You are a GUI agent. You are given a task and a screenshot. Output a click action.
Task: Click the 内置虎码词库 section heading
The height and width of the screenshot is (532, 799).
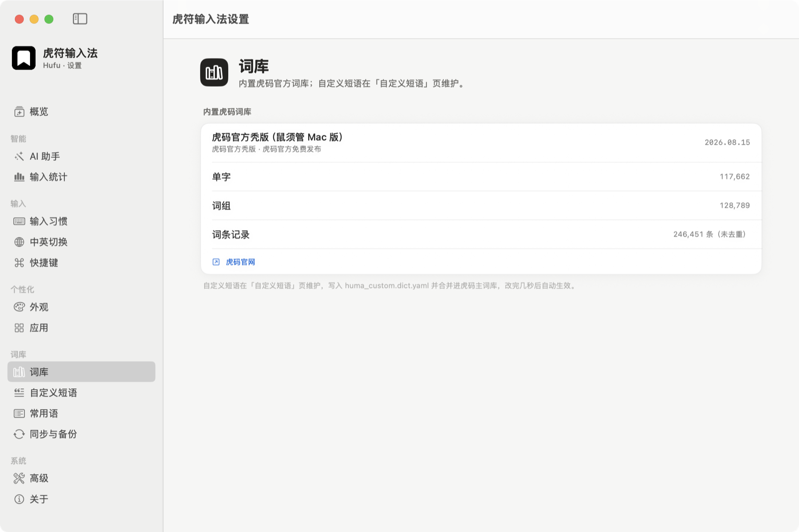(227, 112)
